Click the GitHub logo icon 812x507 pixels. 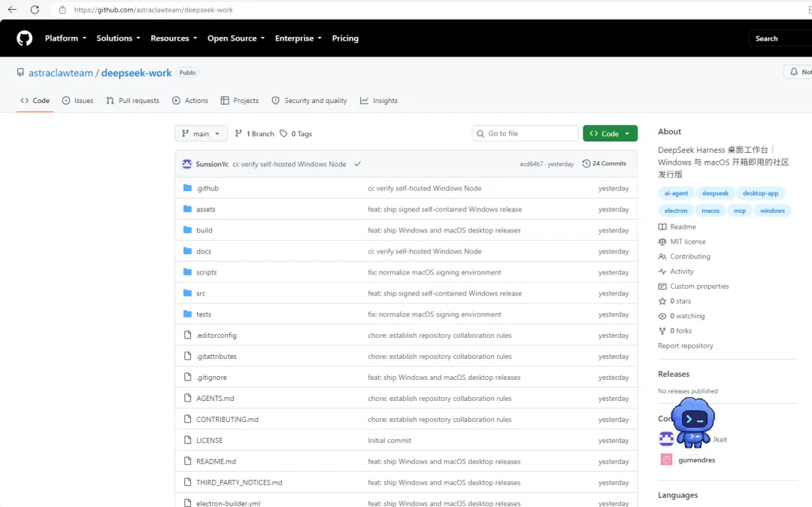tap(24, 38)
